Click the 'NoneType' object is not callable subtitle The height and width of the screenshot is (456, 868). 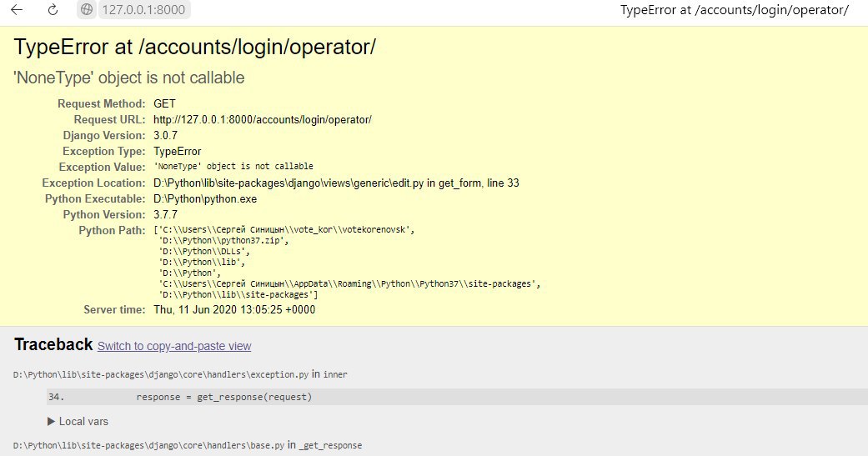[129, 78]
